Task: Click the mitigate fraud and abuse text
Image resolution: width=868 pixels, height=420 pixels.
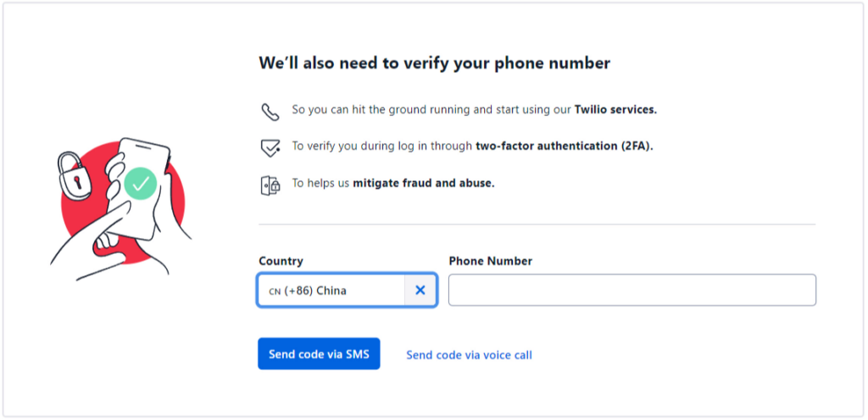Action: click(423, 182)
